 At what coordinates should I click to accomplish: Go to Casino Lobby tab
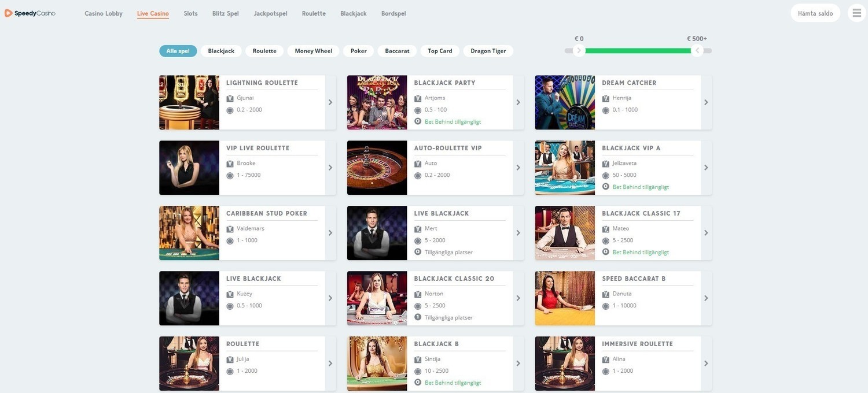104,13
